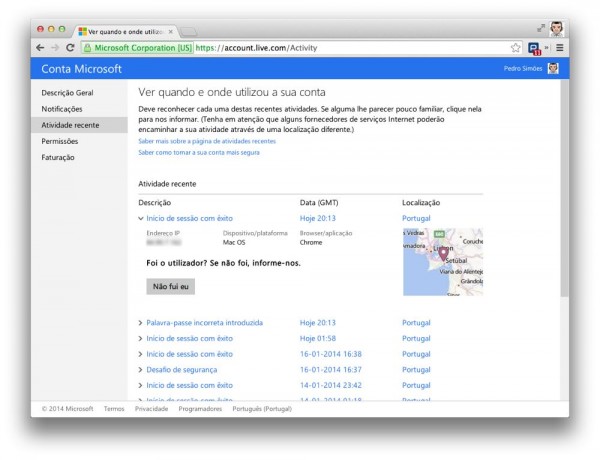Open a new browser tab
Viewport: 600px width, 460px height.
coord(188,32)
